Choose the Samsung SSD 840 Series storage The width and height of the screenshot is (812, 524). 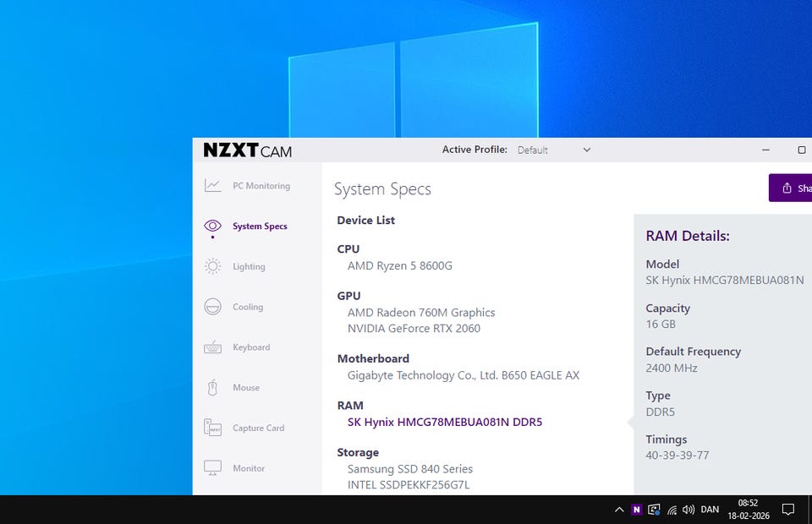click(x=409, y=468)
